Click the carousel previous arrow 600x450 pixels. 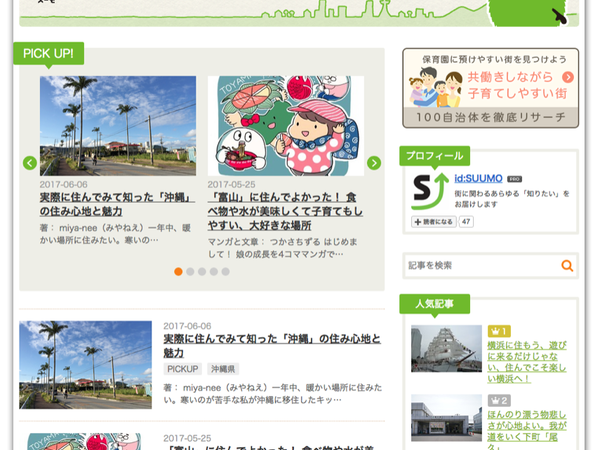(x=30, y=163)
